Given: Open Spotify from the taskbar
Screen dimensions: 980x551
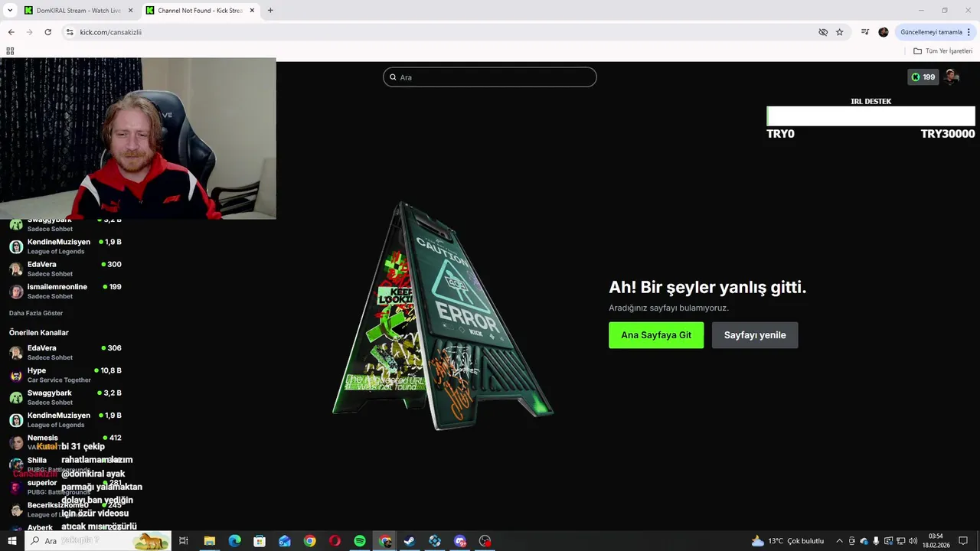Looking at the screenshot, I should click(360, 541).
